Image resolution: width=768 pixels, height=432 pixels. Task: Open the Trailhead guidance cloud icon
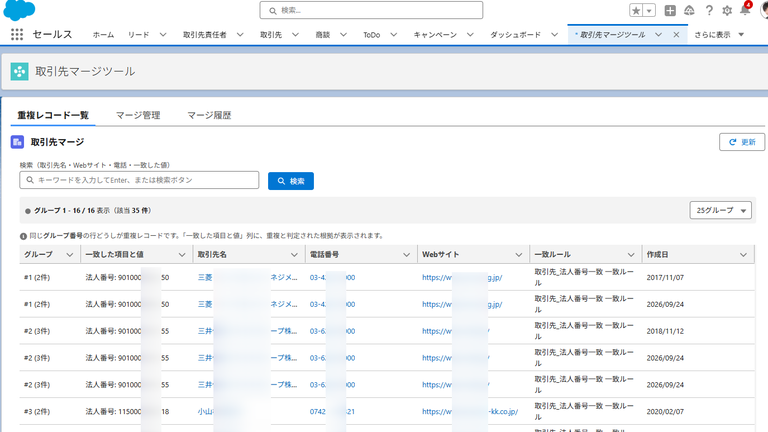click(x=689, y=10)
